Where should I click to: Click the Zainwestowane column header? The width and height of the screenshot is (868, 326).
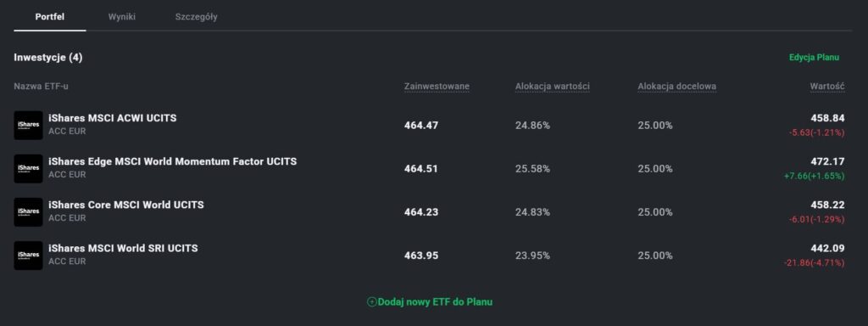[437, 87]
